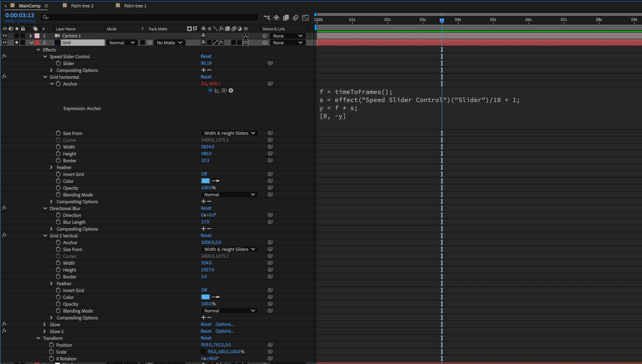The width and height of the screenshot is (642, 364).
Task: Click Reset for the Directional Blur effect
Action: coord(206,208)
